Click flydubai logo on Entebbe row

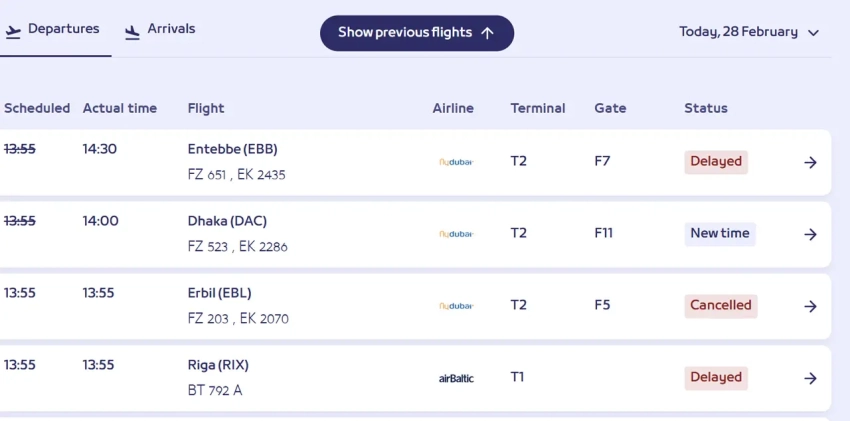tap(456, 162)
